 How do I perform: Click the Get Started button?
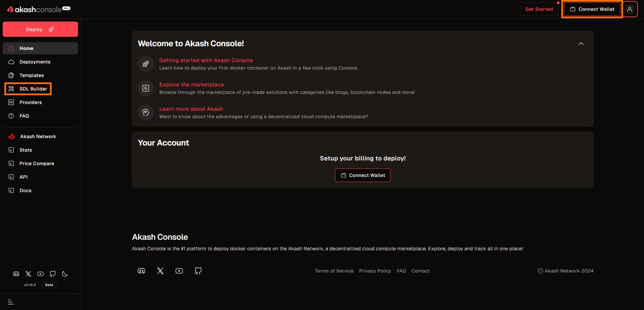tap(539, 9)
